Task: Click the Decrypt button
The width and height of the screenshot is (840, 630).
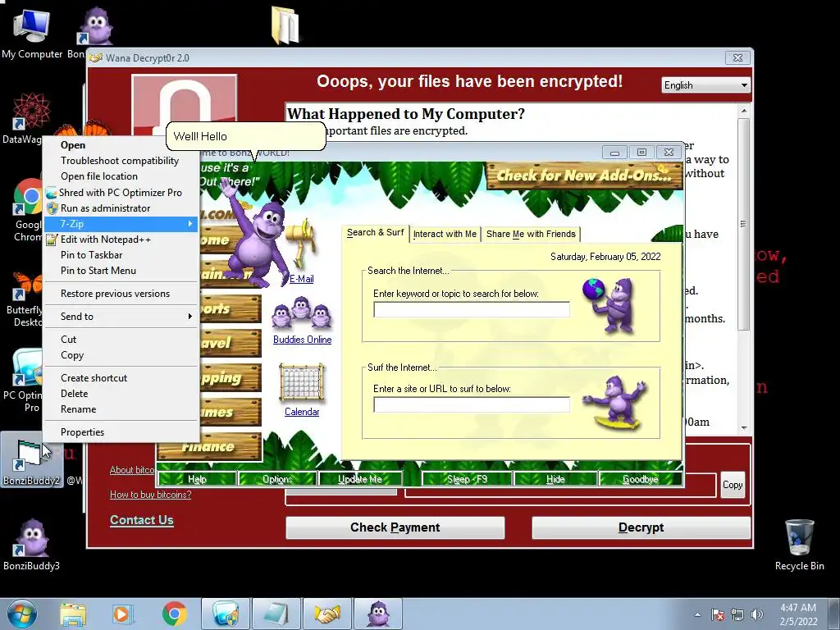Action: 641,527
